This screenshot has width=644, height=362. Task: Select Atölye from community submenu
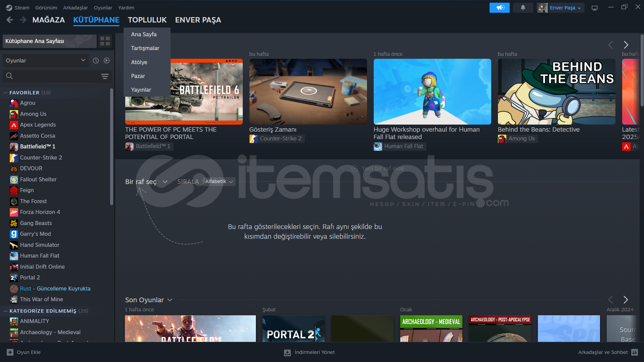(x=147, y=62)
